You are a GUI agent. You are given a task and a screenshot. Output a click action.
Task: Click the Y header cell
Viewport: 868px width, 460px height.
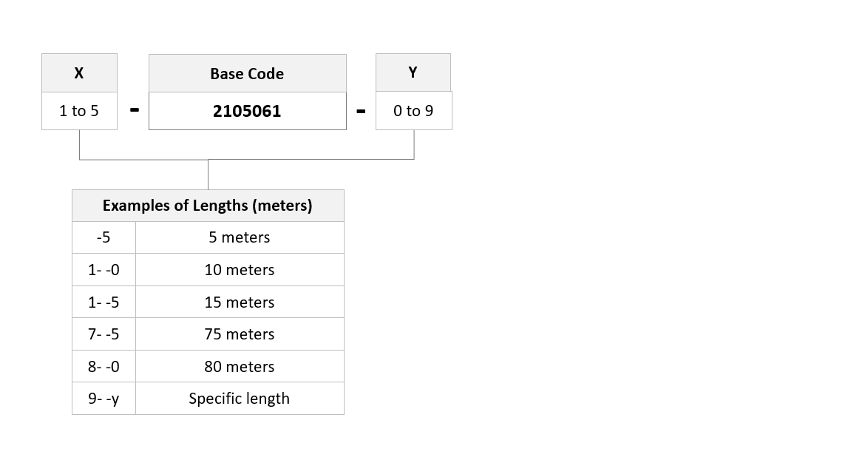pos(413,72)
